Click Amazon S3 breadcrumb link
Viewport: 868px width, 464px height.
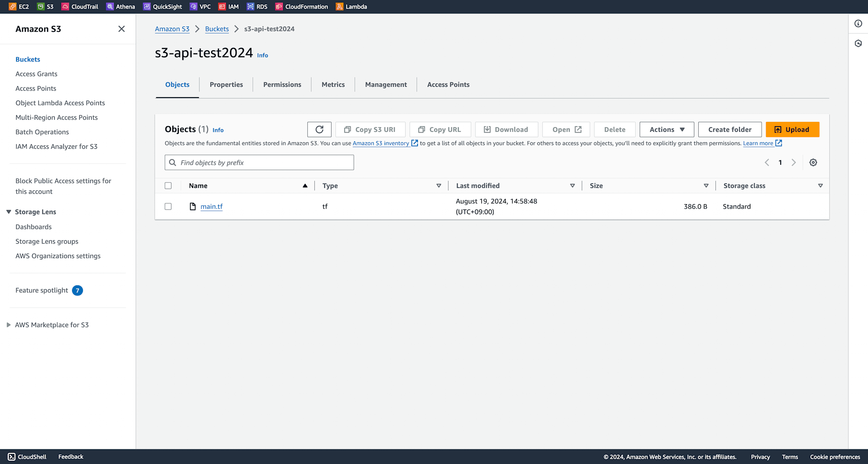(172, 29)
